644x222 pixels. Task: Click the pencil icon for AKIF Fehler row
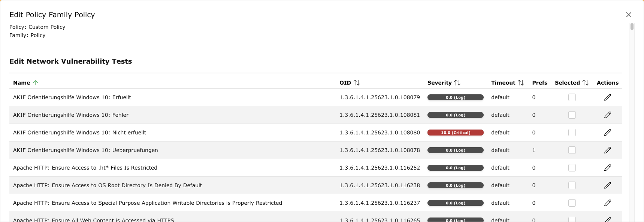coord(607,115)
